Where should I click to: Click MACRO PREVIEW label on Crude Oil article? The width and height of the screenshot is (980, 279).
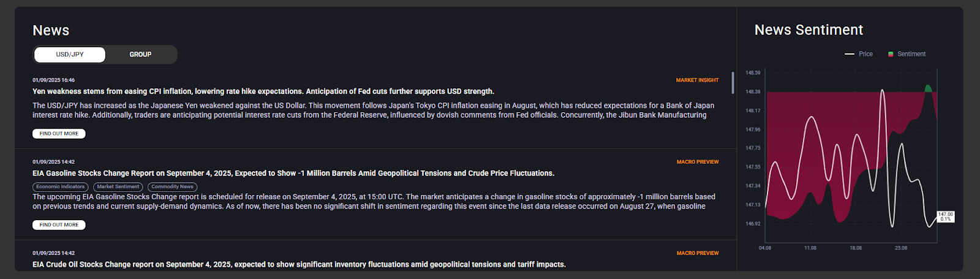(698, 253)
